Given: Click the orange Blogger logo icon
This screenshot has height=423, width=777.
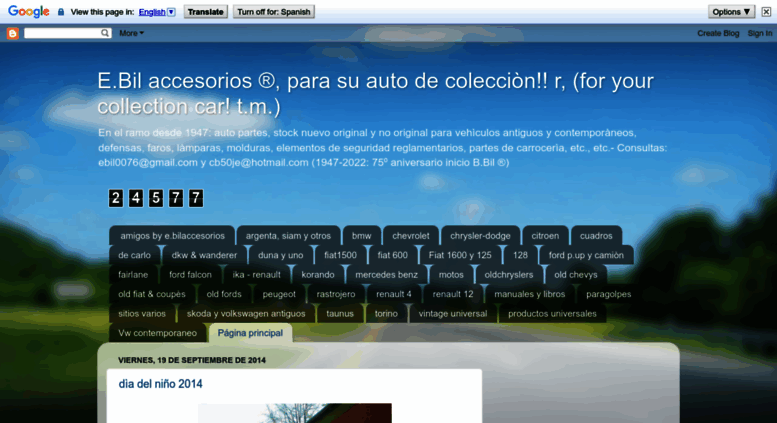Looking at the screenshot, I should (12, 33).
